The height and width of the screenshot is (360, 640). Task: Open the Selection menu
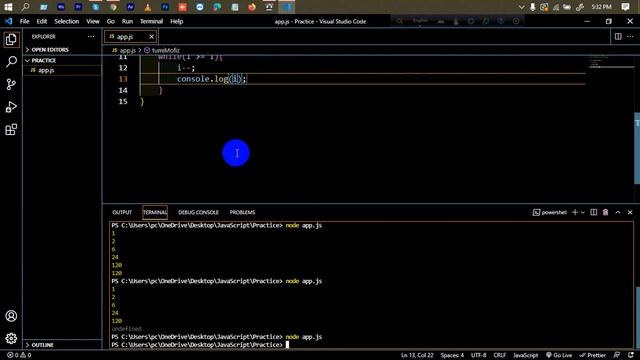67,21
